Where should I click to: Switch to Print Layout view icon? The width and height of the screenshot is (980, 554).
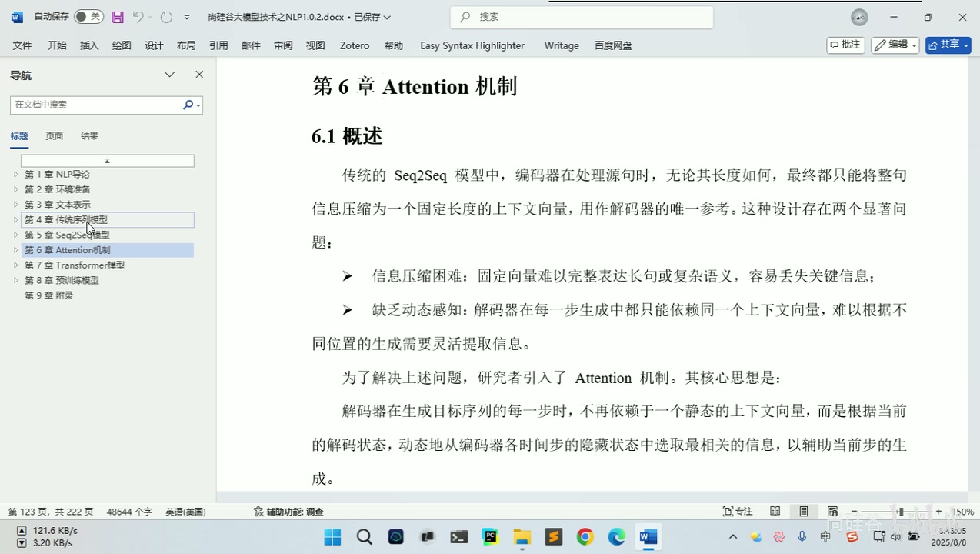point(804,512)
